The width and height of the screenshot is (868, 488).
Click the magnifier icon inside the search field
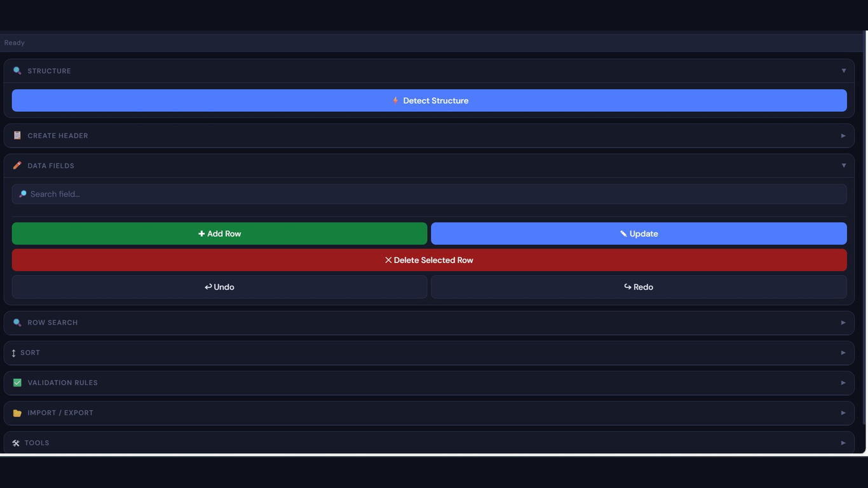click(23, 193)
